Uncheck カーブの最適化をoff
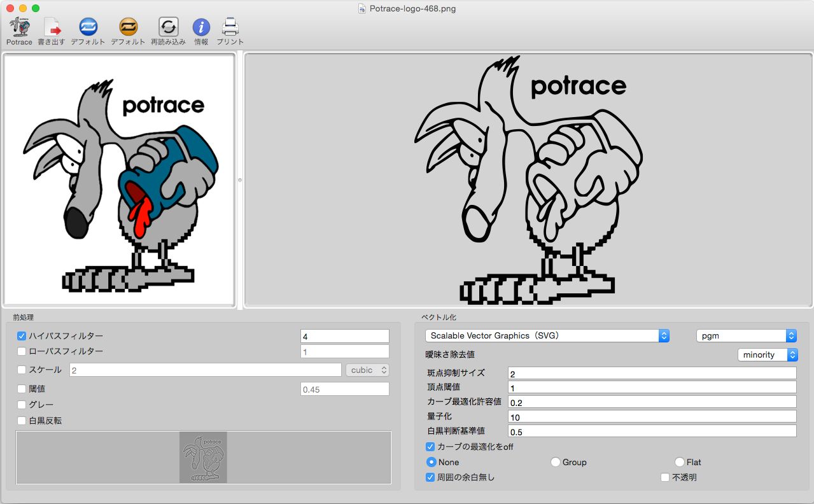814x504 pixels. (x=430, y=447)
